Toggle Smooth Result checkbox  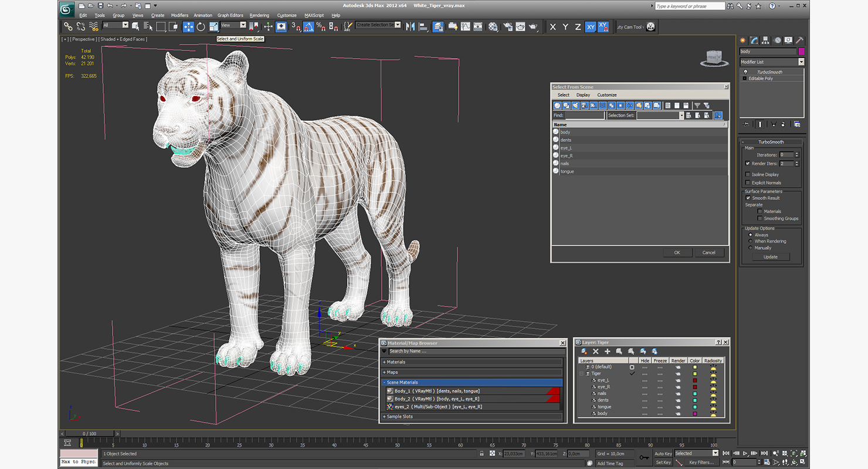click(748, 198)
